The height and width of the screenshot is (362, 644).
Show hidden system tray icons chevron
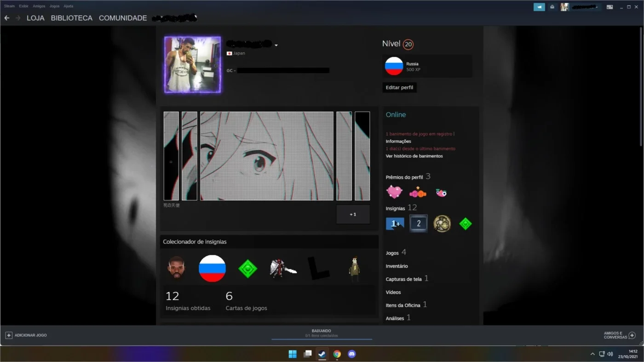click(x=592, y=354)
